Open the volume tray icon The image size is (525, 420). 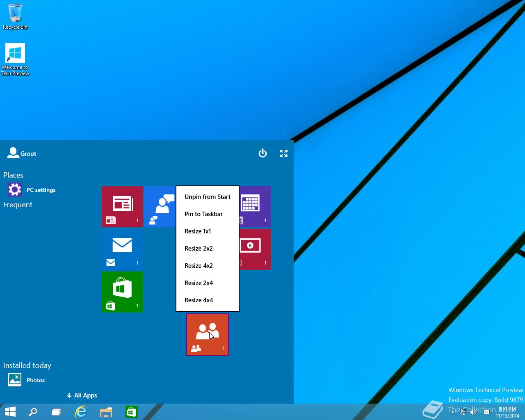tap(474, 412)
